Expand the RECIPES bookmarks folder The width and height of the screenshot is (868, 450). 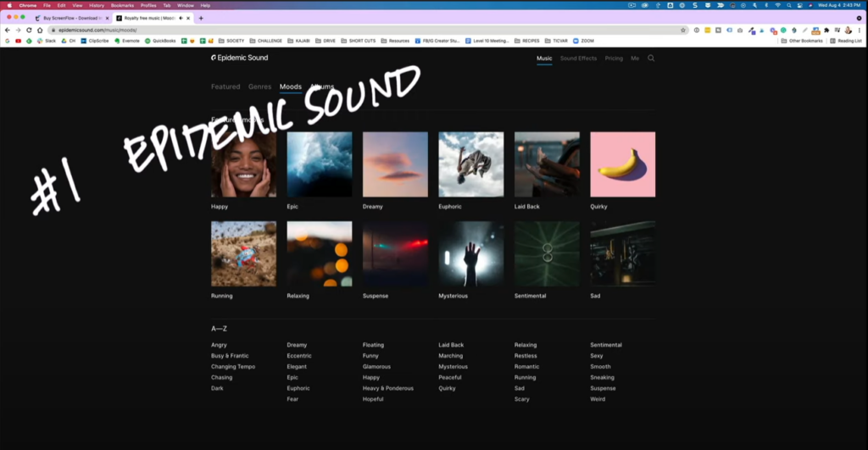526,41
